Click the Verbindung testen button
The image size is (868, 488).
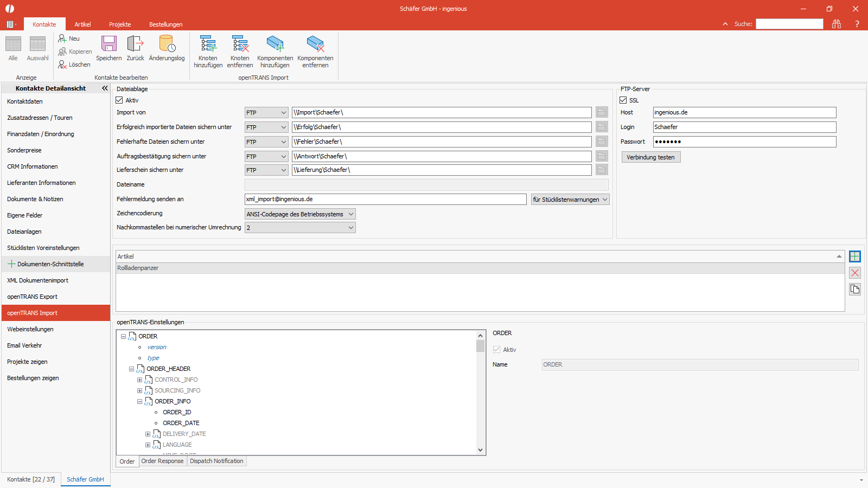pos(651,157)
